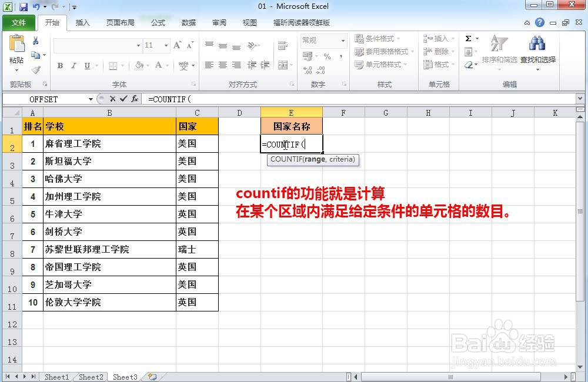Click the 插入 cells button in ribbon
The image size is (588, 382).
coord(439,39)
